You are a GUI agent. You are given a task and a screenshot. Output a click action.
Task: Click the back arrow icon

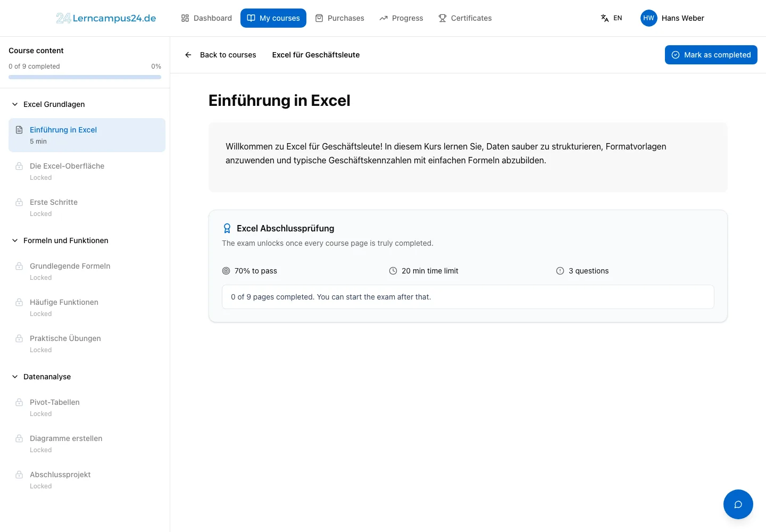coord(188,55)
